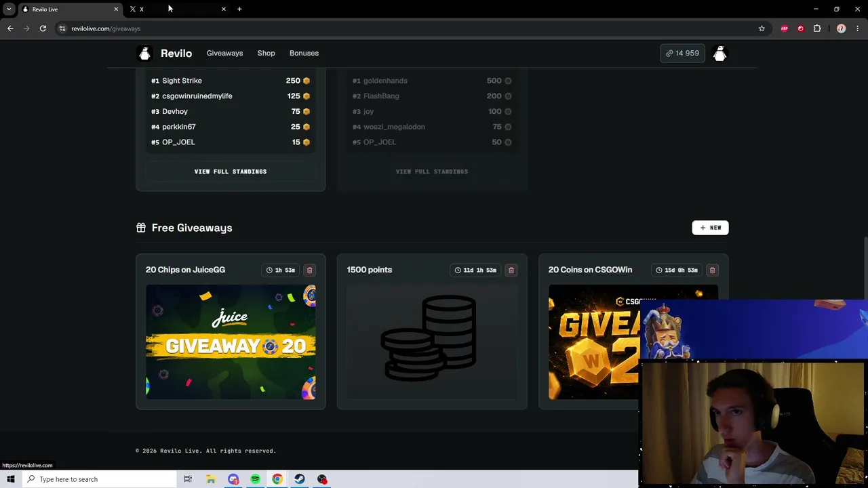Open the Chrome profile avatar
Viewport: 868px width, 488px height.
pos(842,28)
